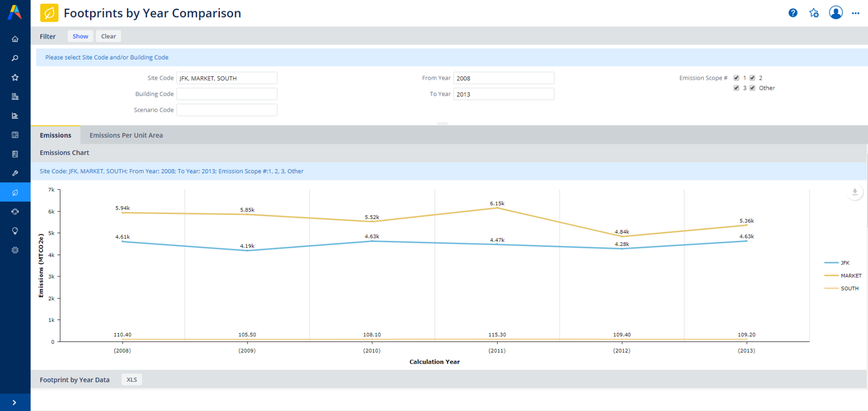Click the lightbulb icon in sidebar
This screenshot has height=411, width=868.
(15, 231)
